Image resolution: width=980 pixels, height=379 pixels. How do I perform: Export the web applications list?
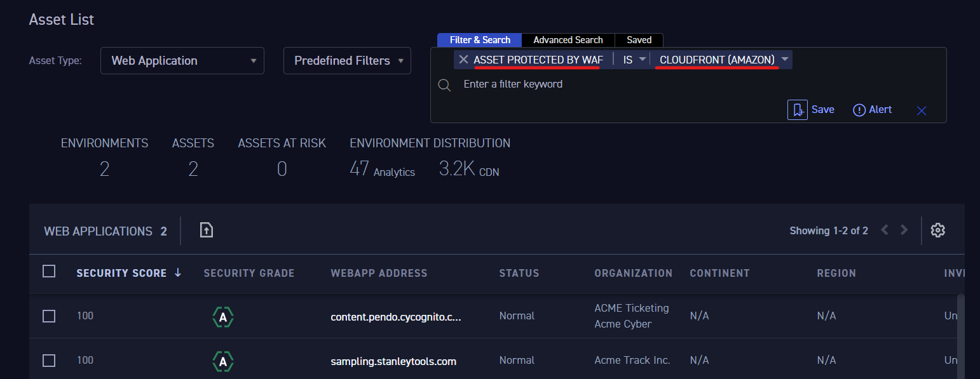[206, 230]
